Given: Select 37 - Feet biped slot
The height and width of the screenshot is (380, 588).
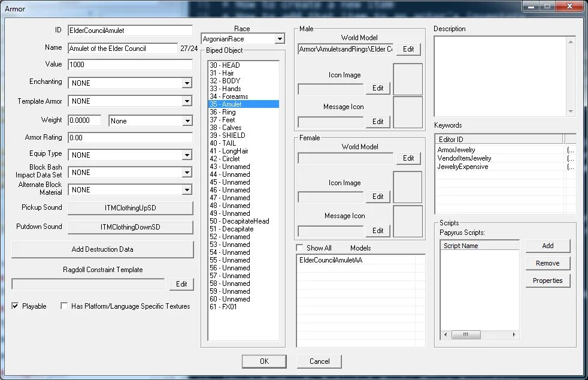Looking at the screenshot, I should pos(243,120).
